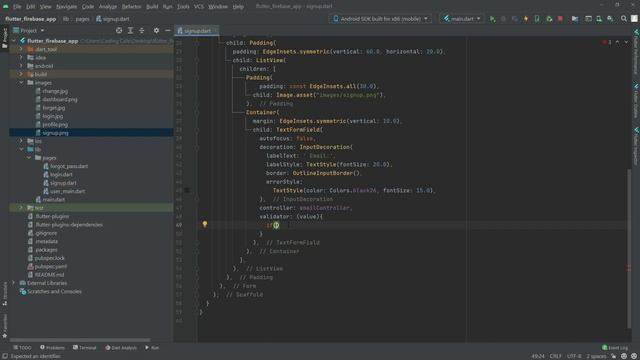Click the SDK Manager toolbar icon
The width and height of the screenshot is (640, 360).
[610, 19]
